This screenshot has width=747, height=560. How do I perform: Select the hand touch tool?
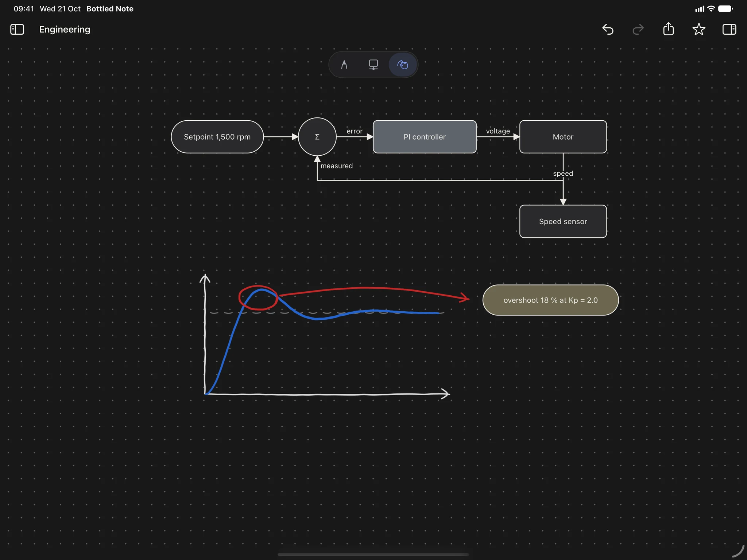tap(403, 65)
